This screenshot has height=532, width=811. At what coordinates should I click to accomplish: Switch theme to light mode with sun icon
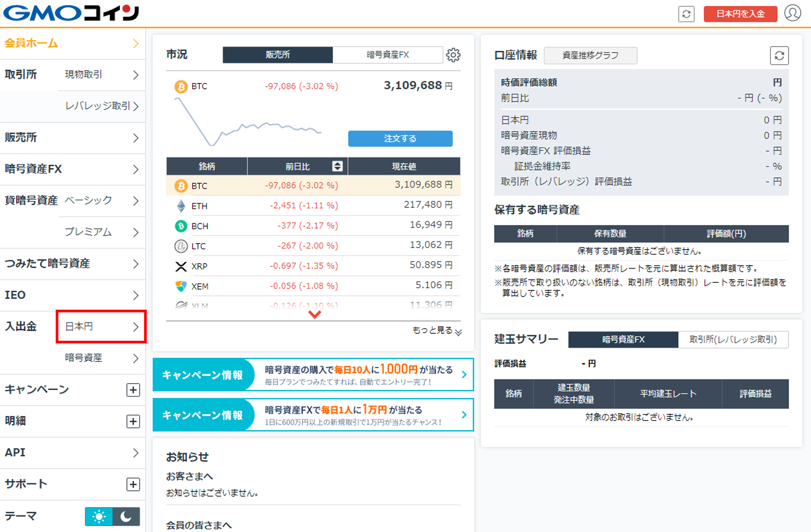click(x=99, y=516)
